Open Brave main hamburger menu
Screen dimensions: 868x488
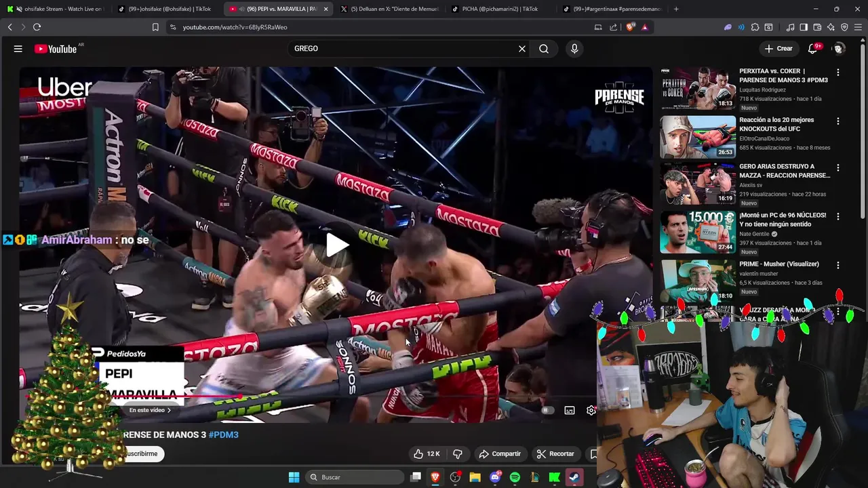(858, 27)
